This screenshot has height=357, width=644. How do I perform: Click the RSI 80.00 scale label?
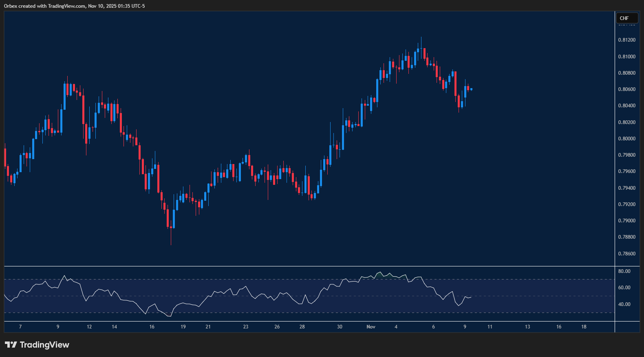[624, 271]
